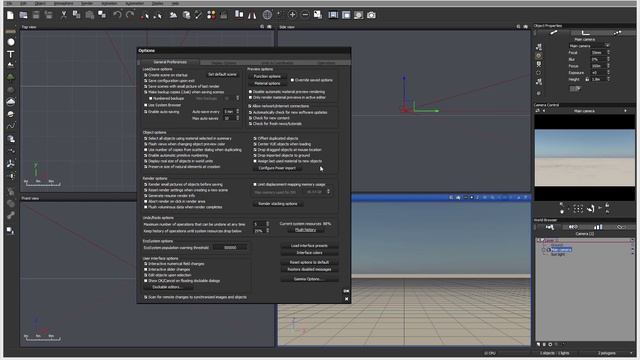The image size is (640, 360).
Task: Click Configure Poser import button
Action: 277,168
